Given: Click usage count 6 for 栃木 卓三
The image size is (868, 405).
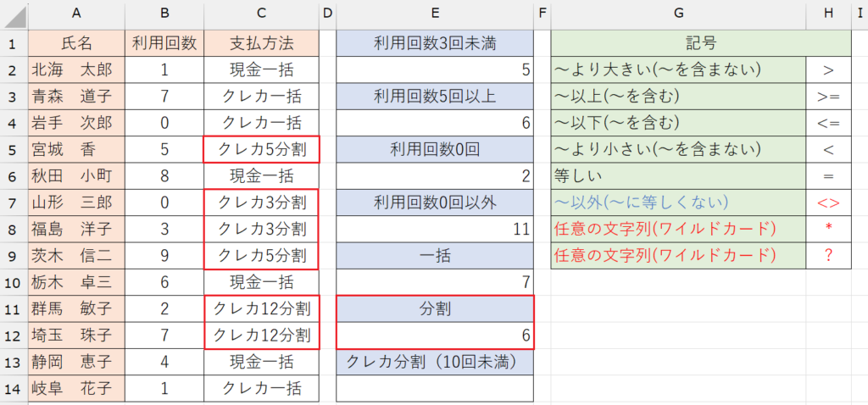Looking at the screenshot, I should (164, 282).
